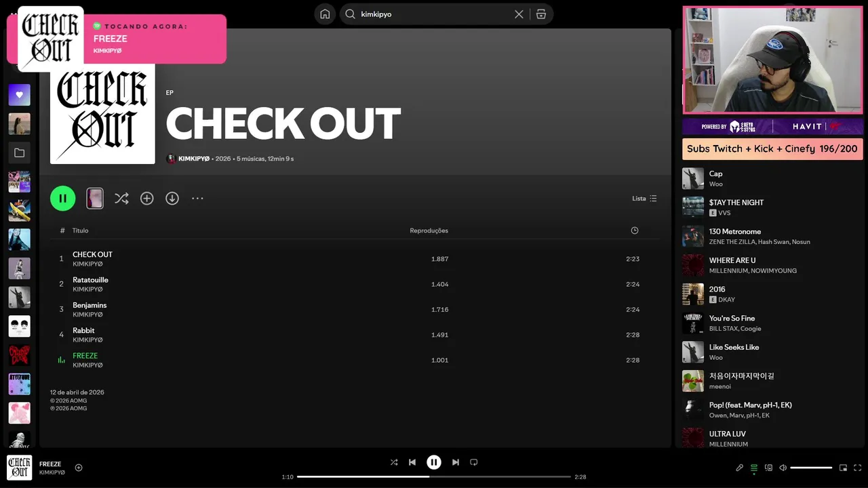Open the folder icon in the library sidebar
This screenshot has height=488, width=868.
(19, 153)
